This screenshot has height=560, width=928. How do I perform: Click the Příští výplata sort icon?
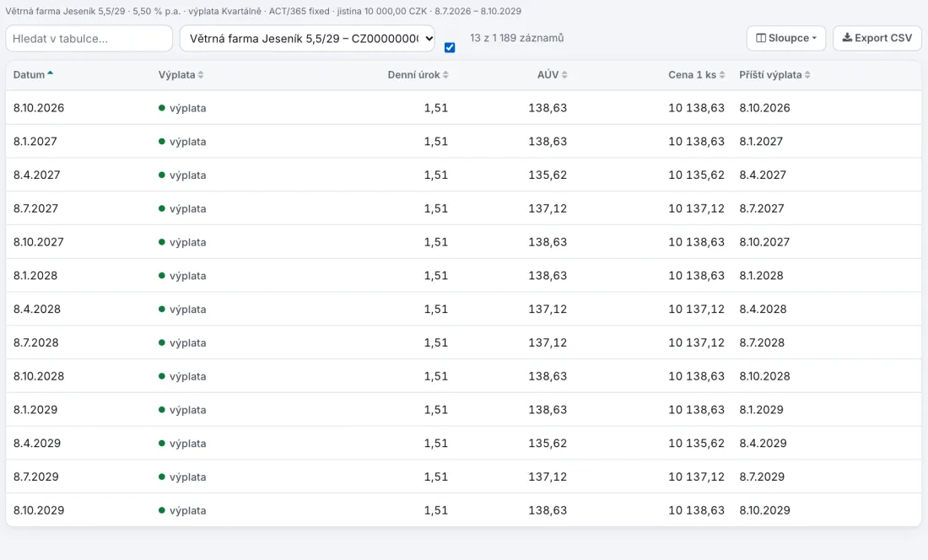(x=807, y=75)
